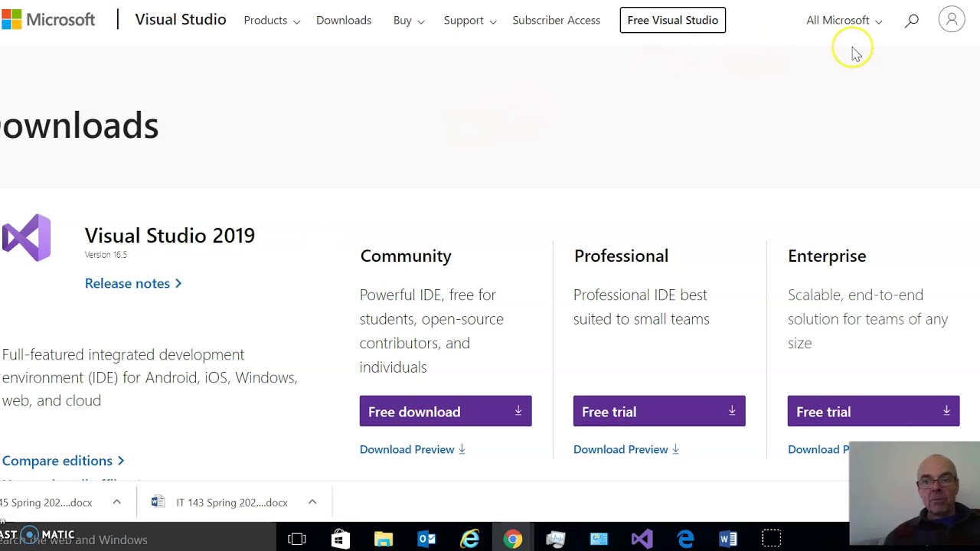Open options caret for IT 143 download

coord(312,502)
